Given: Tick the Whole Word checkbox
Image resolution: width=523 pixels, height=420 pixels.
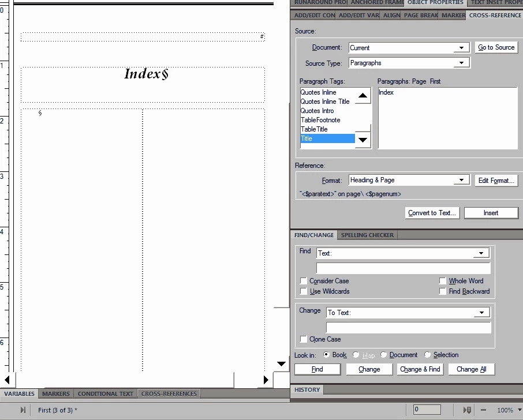Looking at the screenshot, I should (x=443, y=281).
